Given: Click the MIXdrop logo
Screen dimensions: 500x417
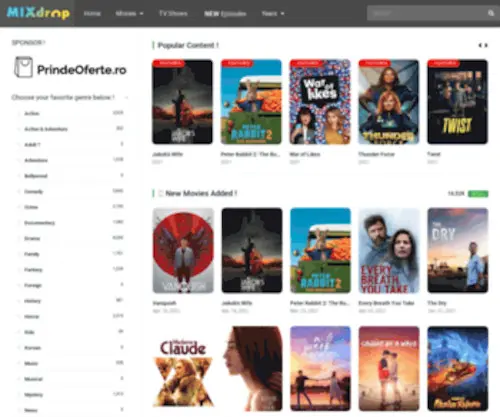Looking at the screenshot, I should click(x=38, y=13).
